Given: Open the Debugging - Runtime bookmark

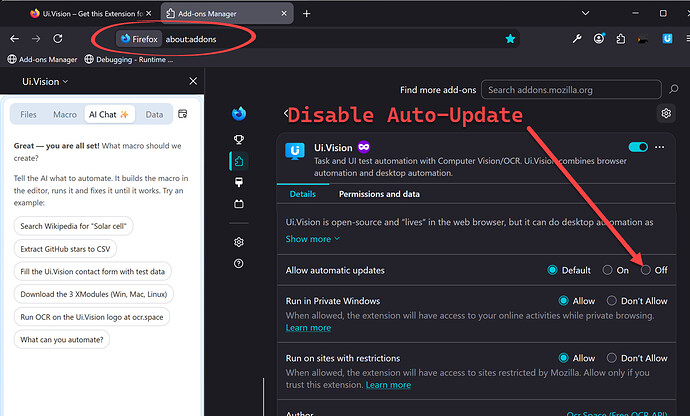Looking at the screenshot, I should [x=128, y=59].
